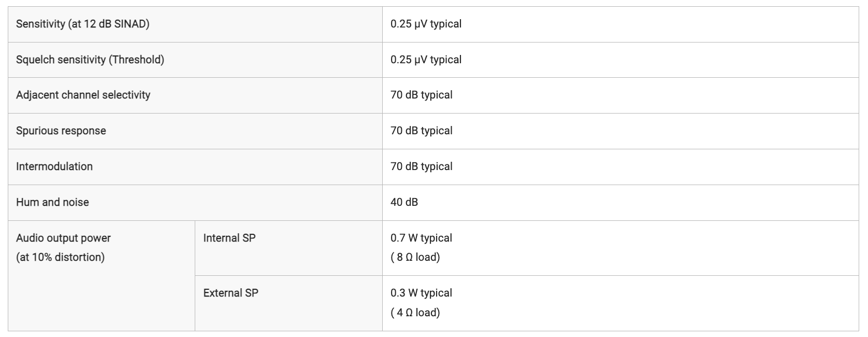Click the Hum and noise label
This screenshot has width=868, height=337.
52,202
